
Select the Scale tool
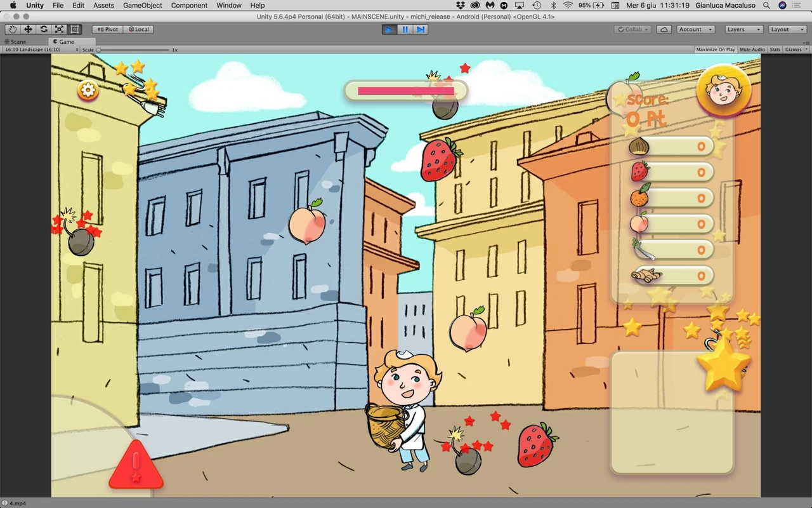tap(59, 29)
